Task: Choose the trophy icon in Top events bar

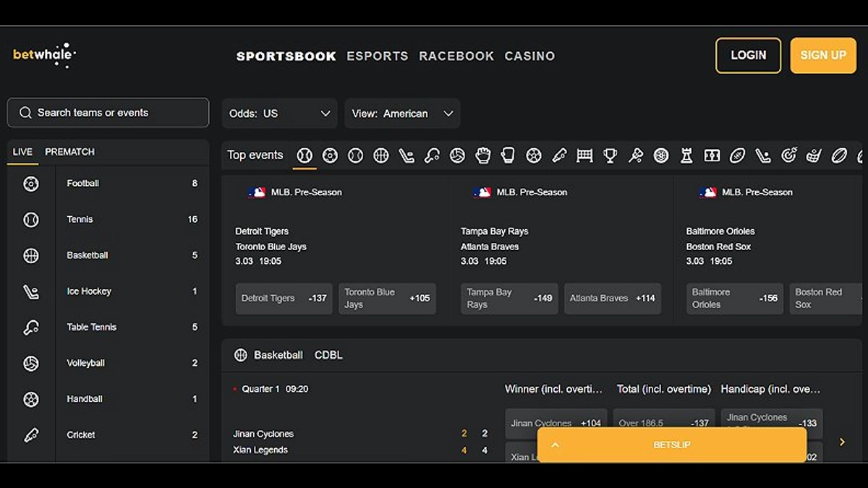Action: pos(610,155)
